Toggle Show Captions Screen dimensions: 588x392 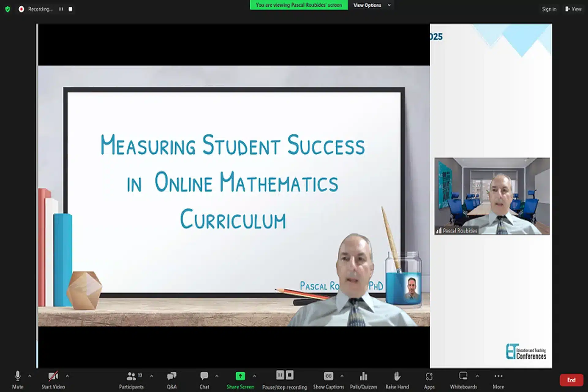[x=328, y=380]
